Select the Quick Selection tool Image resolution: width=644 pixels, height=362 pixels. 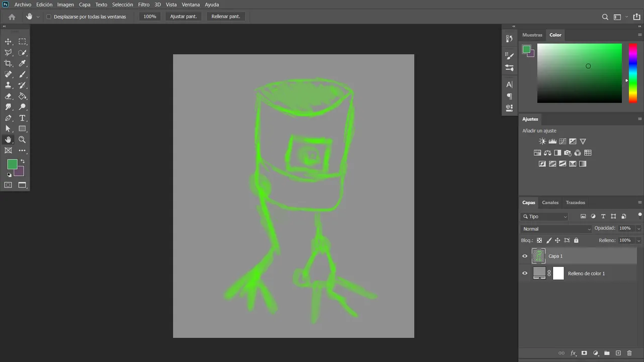tap(22, 52)
